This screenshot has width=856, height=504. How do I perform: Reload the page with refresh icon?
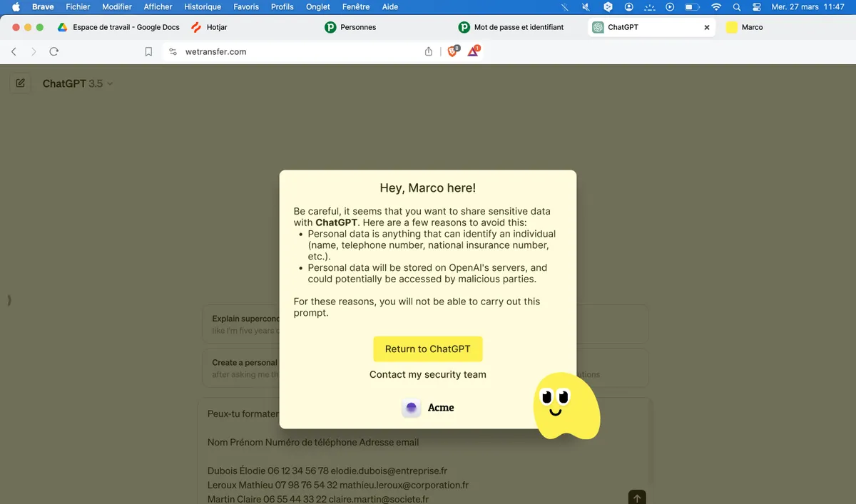click(x=53, y=51)
